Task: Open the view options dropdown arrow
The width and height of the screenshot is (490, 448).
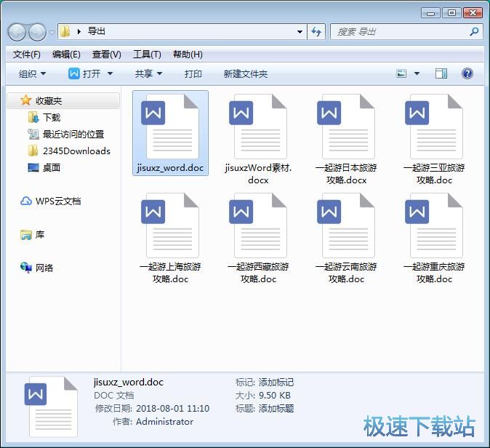Action: [x=417, y=73]
